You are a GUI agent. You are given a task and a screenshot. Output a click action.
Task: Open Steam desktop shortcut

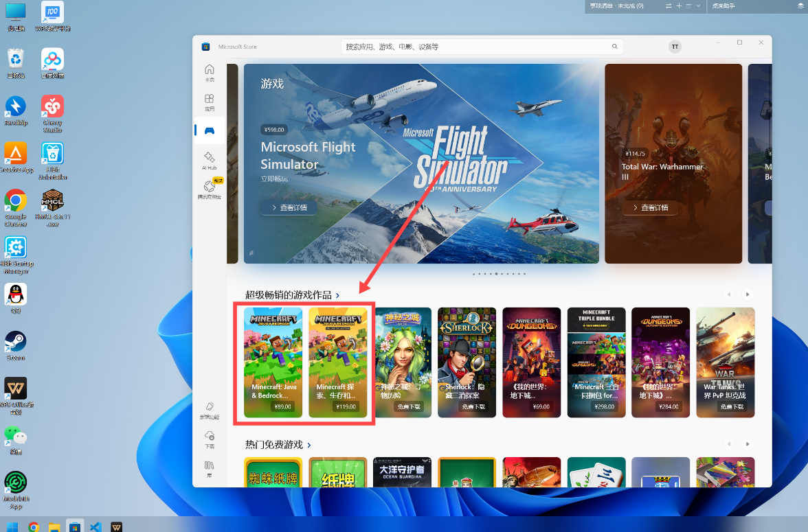coord(15,345)
